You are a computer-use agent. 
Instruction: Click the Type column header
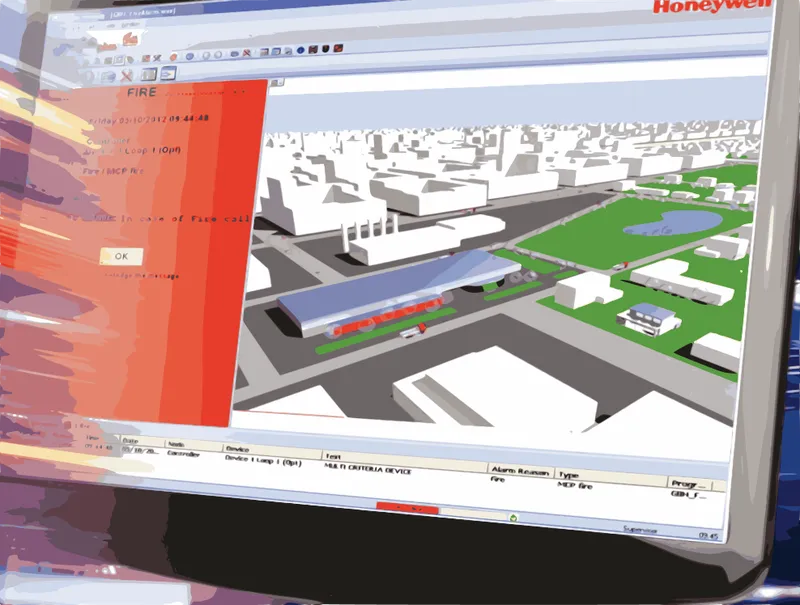click(x=570, y=471)
